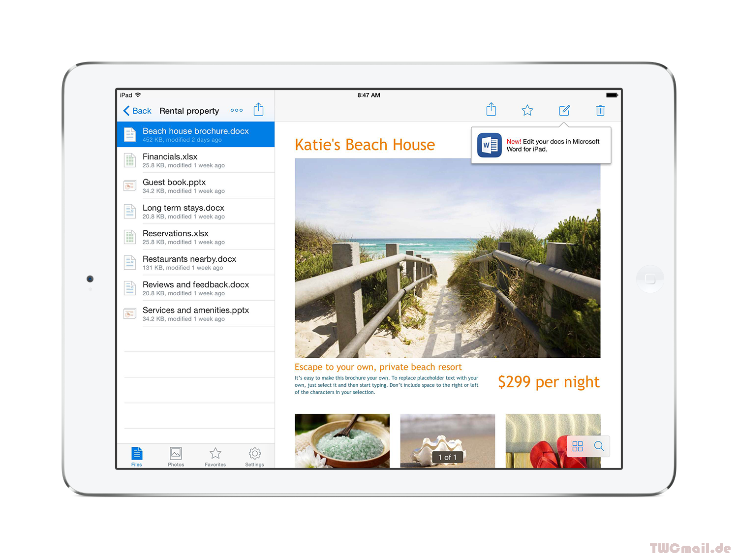Tap the beach path photo in document

pyautogui.click(x=447, y=266)
